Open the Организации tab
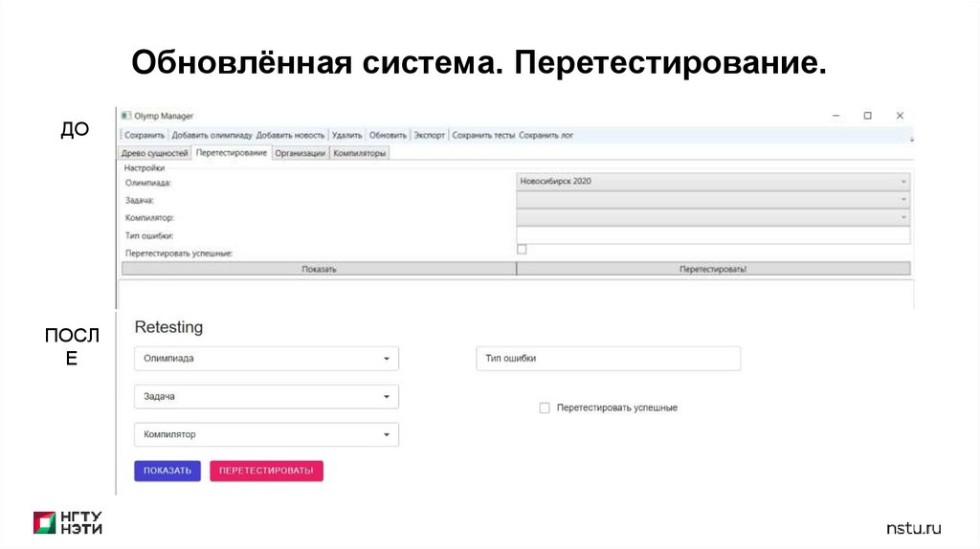Viewport: 980px width, 549px height. [x=301, y=153]
